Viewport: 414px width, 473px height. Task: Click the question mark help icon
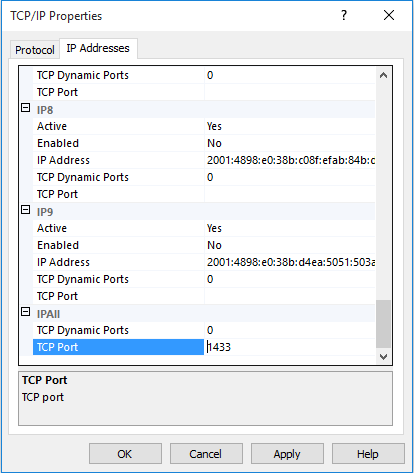(344, 15)
